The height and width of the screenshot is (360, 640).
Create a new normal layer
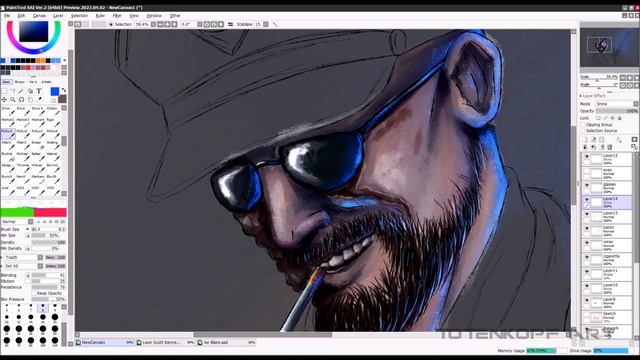[585, 140]
